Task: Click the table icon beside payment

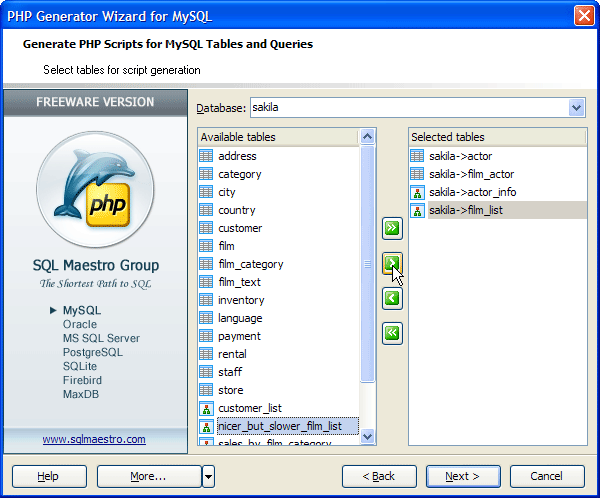Action: tap(206, 336)
